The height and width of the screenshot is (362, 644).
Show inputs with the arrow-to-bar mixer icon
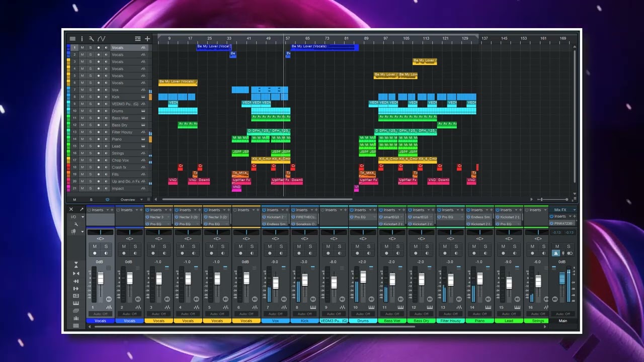pos(76,281)
